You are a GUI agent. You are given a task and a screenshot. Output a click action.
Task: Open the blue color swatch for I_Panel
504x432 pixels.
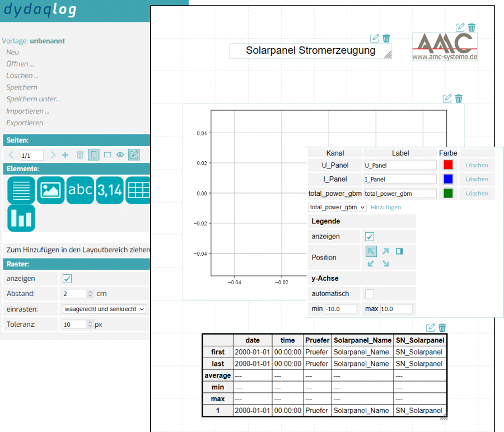(x=448, y=179)
